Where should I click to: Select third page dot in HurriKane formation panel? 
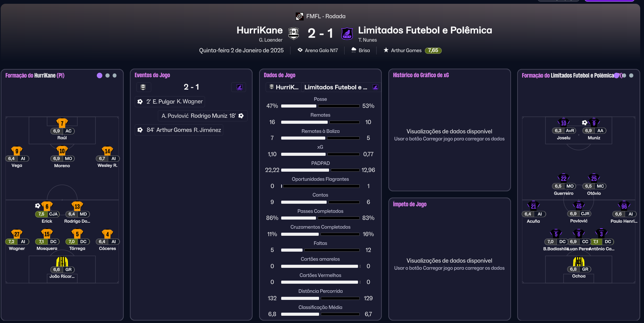115,75
